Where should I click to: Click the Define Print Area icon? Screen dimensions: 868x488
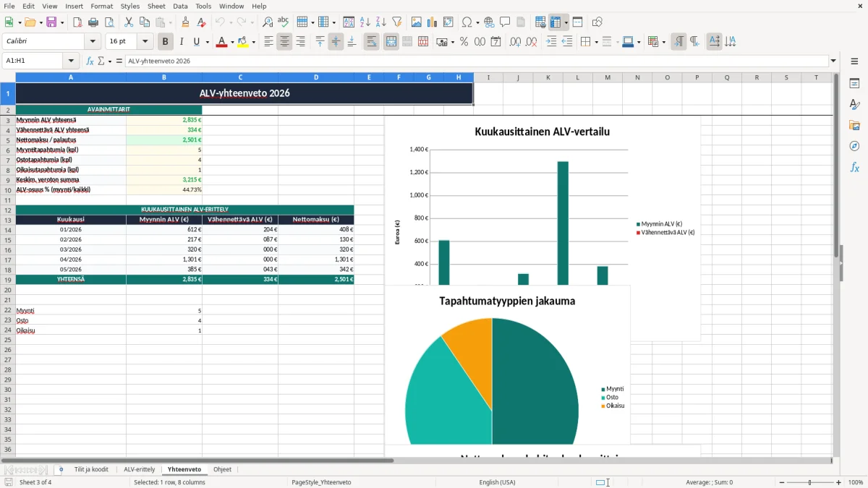(540, 22)
